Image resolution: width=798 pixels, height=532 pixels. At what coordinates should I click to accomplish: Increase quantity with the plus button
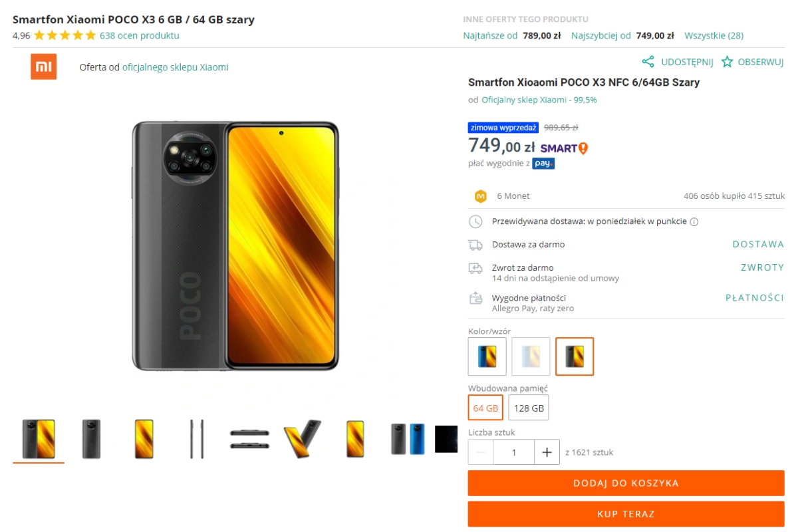[x=547, y=452]
